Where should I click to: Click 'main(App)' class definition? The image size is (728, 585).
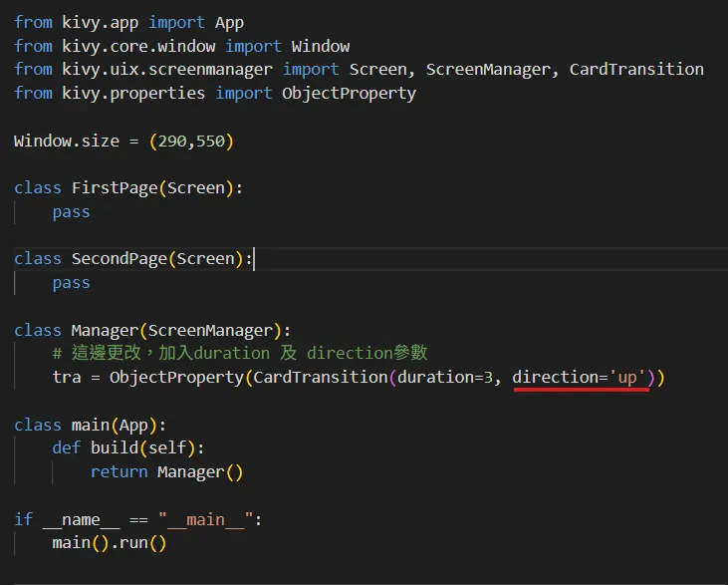tap(115, 426)
